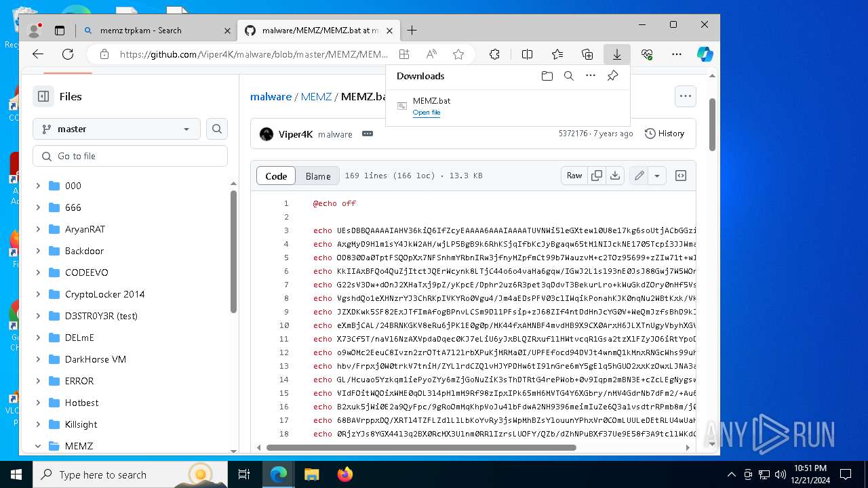868x488 pixels.
Task: Expand the commit message ellipsis
Action: 368,134
